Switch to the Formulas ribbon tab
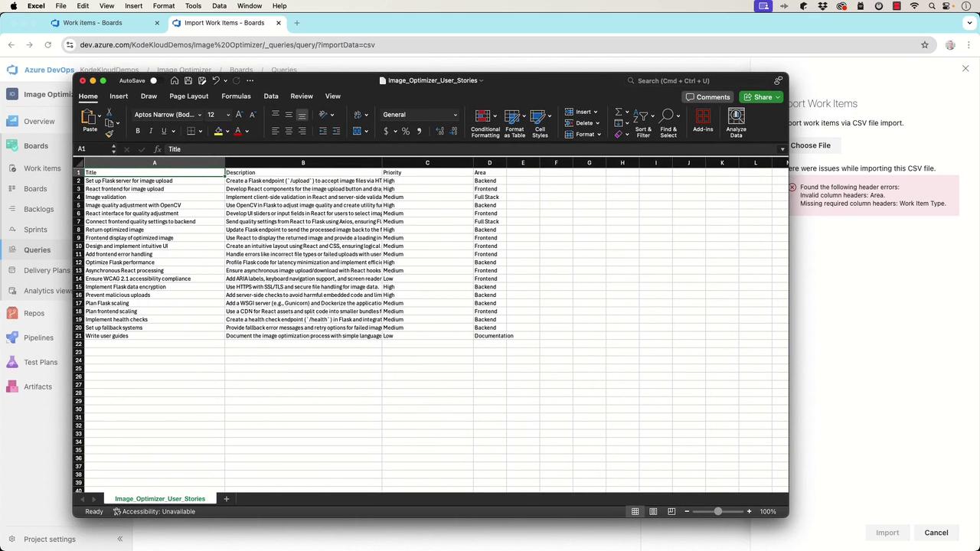Viewport: 980px width, 551px height. [236, 96]
